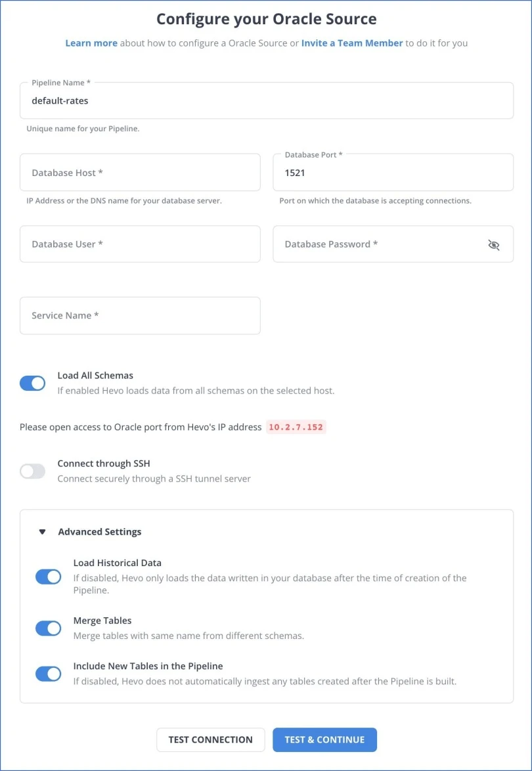Enable Connect through SSH toggle
Screen dimensions: 532x771
32,471
